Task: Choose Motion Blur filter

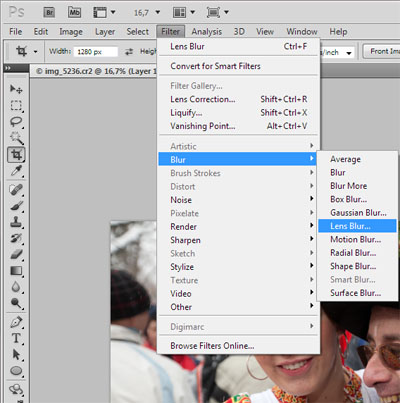Action: [x=357, y=239]
